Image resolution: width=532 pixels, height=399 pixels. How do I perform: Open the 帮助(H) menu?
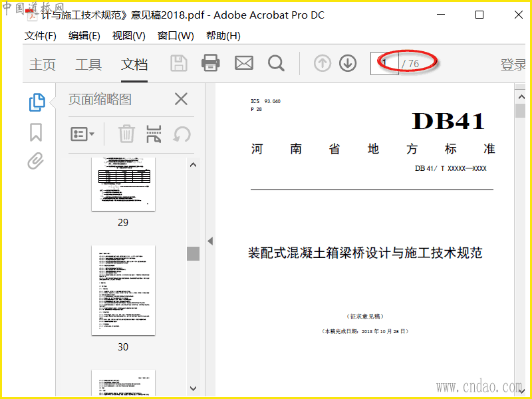(223, 36)
